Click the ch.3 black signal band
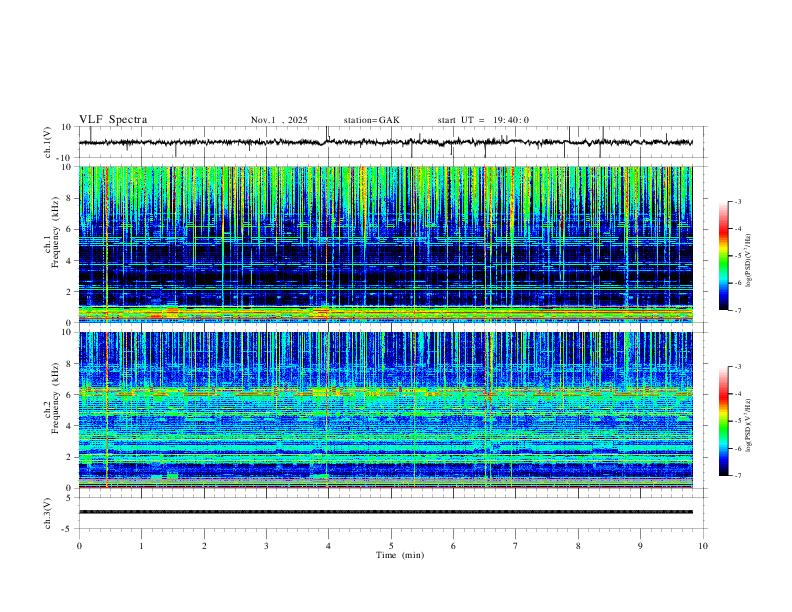 (x=386, y=512)
